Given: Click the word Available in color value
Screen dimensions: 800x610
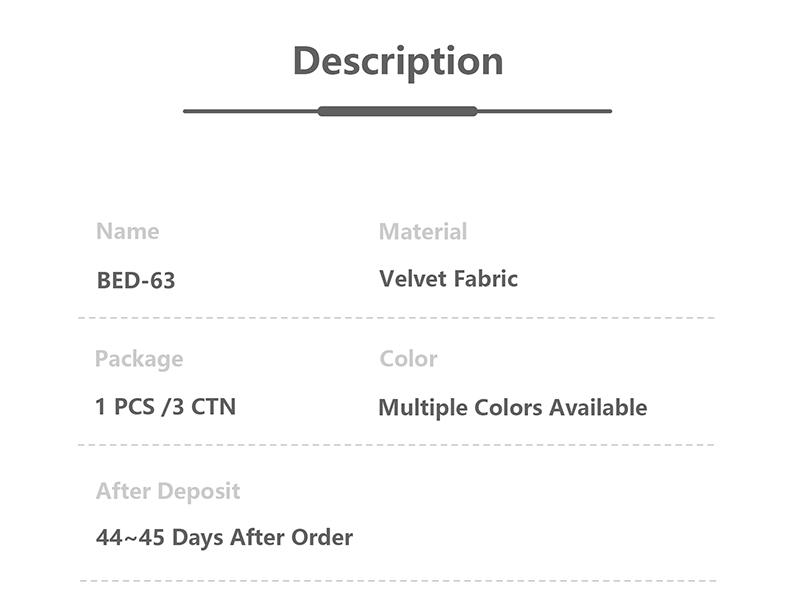Looking at the screenshot, I should [x=597, y=408].
